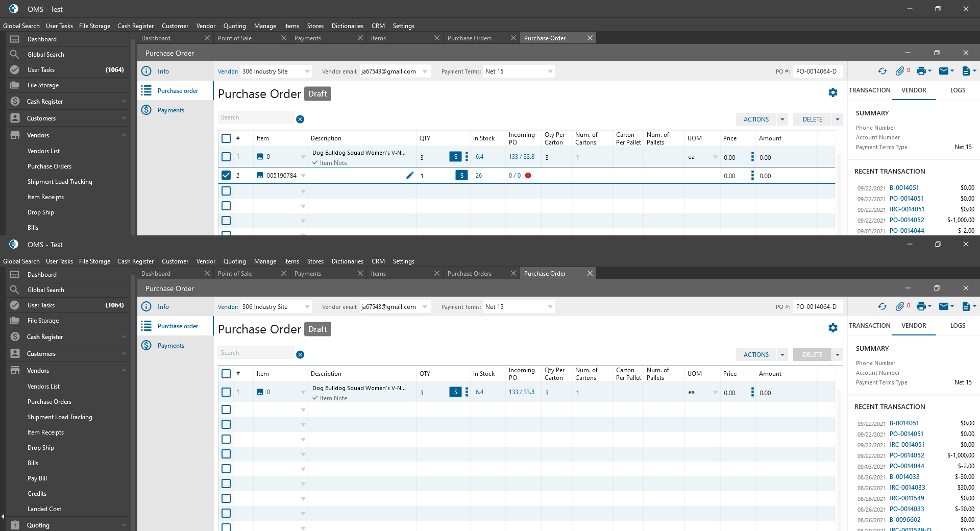Image resolution: width=980 pixels, height=531 pixels.
Task: Open the Payment Terms dropdown in the upper window
Action: tap(550, 71)
